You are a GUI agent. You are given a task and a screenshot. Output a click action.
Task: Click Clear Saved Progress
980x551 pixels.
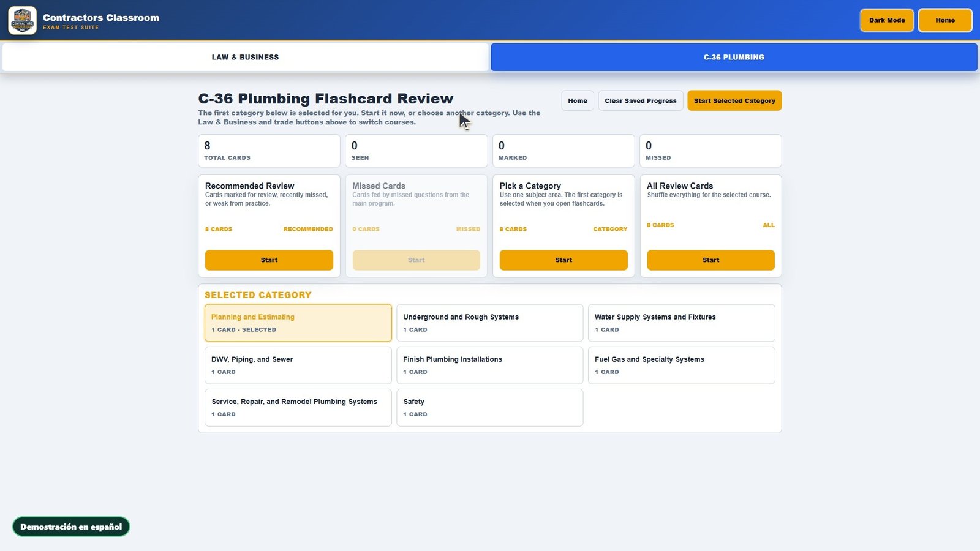click(x=641, y=101)
